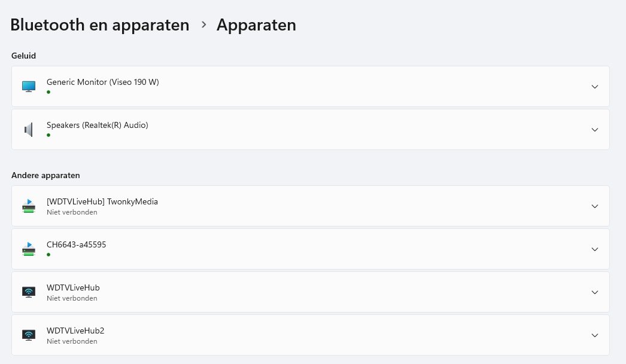
Task: Click the Apparaten breadcrumb title
Action: (256, 25)
